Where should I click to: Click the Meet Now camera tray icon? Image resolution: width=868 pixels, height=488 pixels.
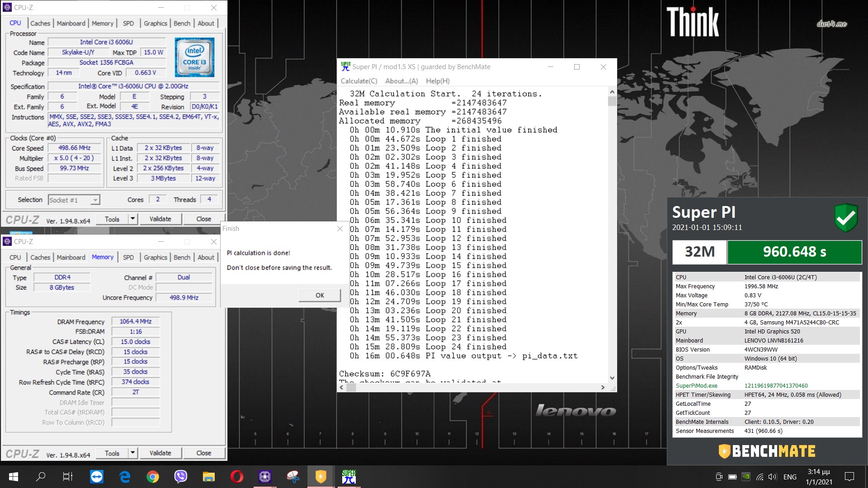tap(719, 477)
